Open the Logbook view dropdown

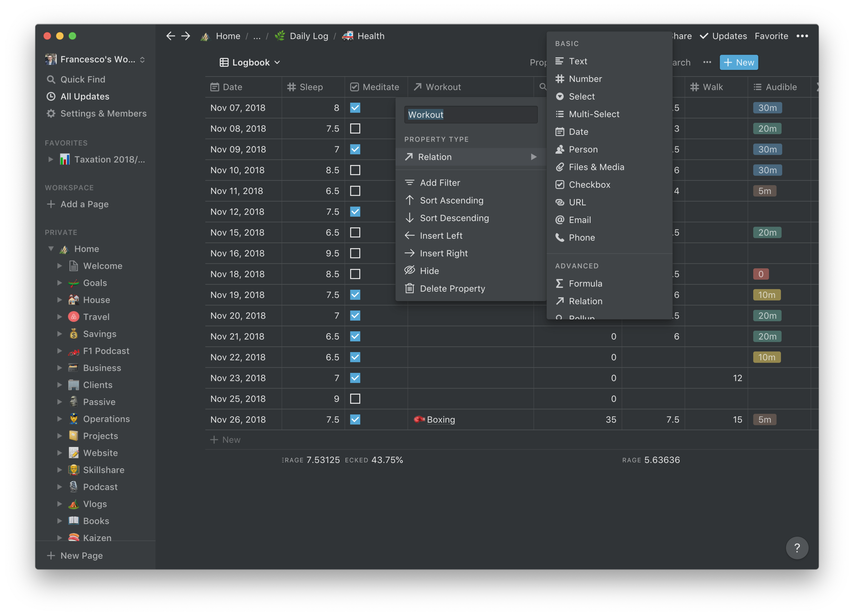coord(250,62)
